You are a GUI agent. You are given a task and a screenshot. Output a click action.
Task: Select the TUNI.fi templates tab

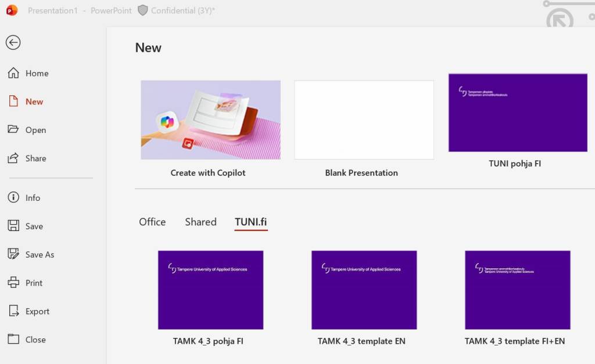[251, 222]
